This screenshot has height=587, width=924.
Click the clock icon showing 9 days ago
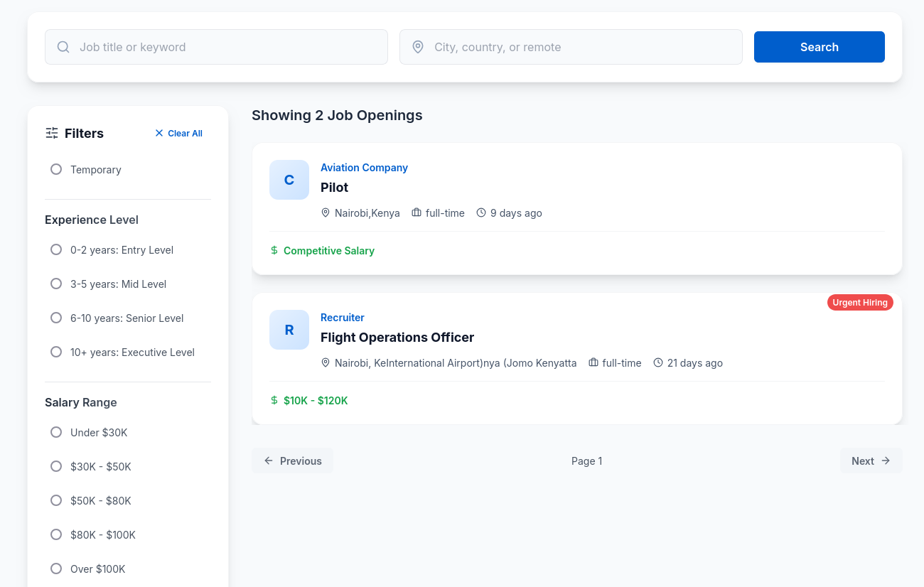point(483,212)
